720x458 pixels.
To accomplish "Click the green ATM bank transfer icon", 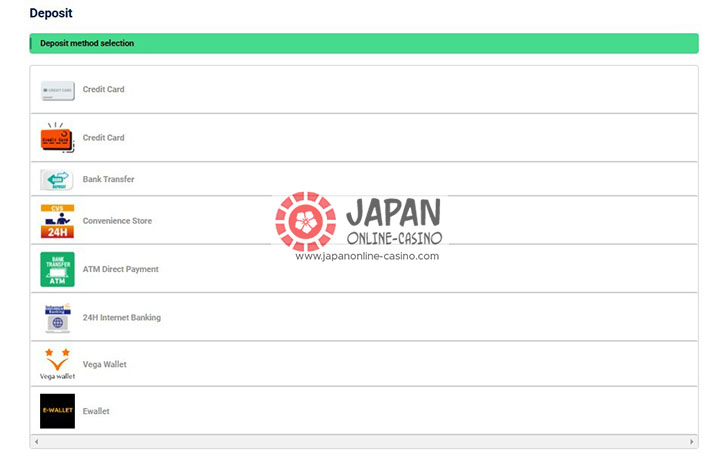I will pyautogui.click(x=57, y=269).
